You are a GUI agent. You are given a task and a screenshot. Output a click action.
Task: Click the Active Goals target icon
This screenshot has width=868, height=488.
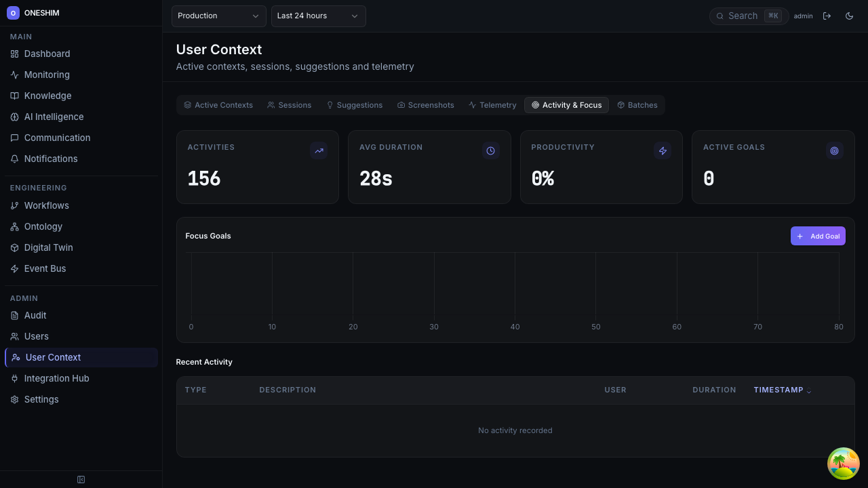pyautogui.click(x=834, y=151)
